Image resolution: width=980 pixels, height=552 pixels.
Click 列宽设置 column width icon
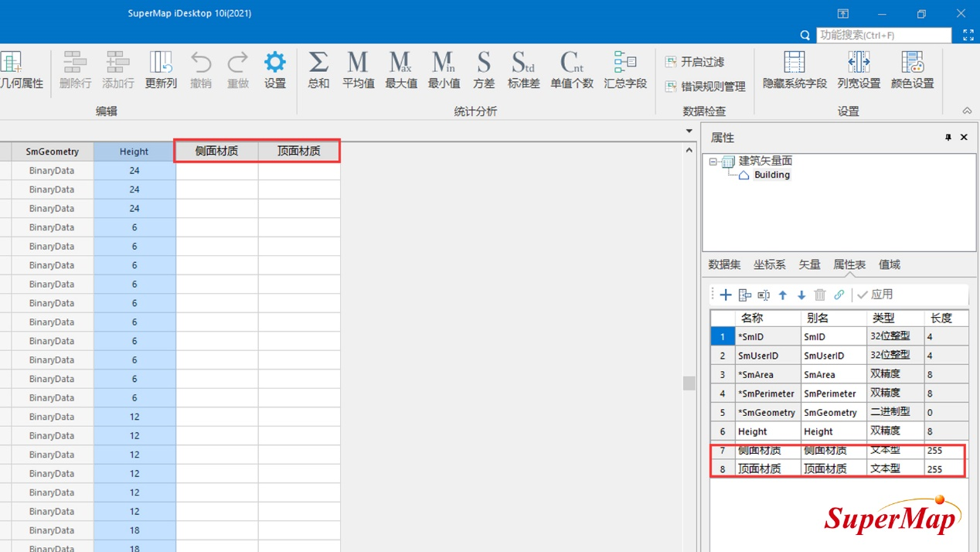859,70
